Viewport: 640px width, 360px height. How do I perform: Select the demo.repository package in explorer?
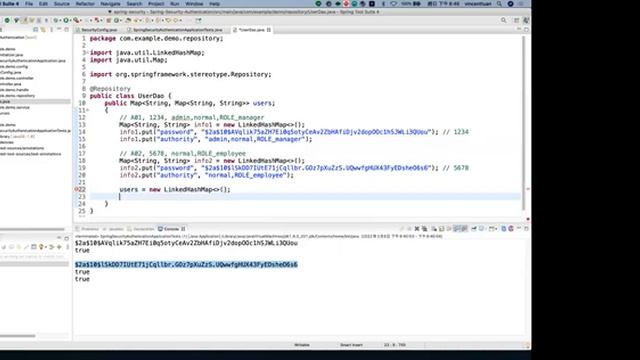click(x=18, y=96)
